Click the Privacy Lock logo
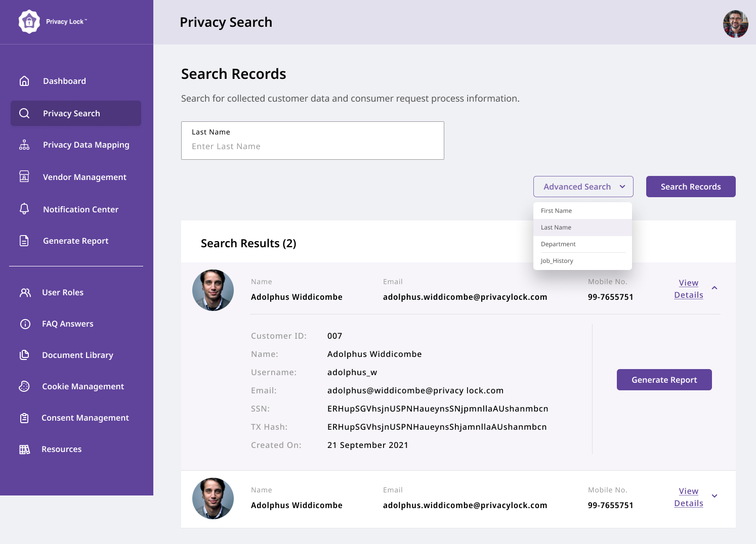Image resolution: width=756 pixels, height=544 pixels. (x=29, y=22)
